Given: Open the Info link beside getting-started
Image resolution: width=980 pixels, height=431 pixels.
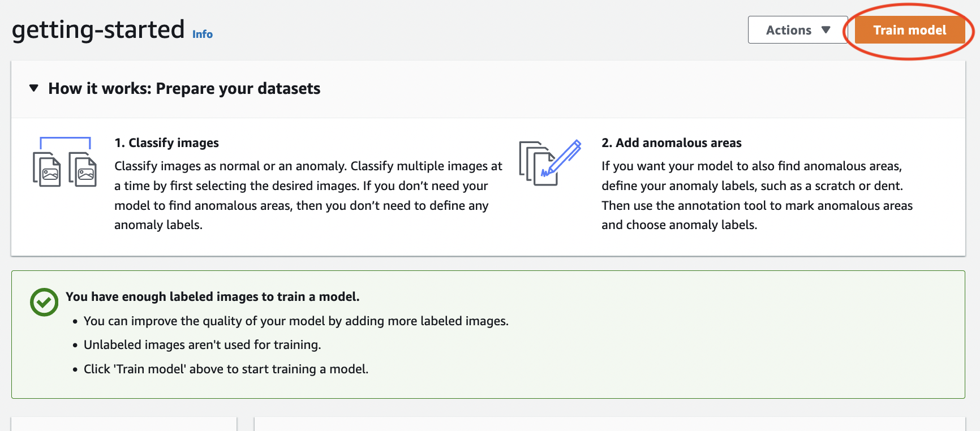Looking at the screenshot, I should 203,35.
